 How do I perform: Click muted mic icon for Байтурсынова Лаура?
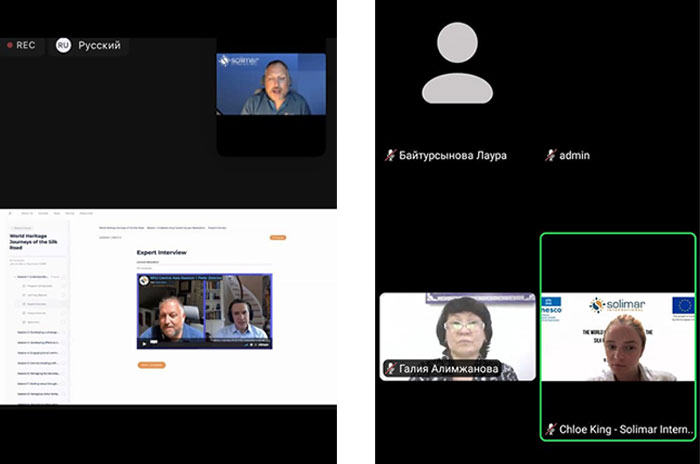[x=390, y=155]
